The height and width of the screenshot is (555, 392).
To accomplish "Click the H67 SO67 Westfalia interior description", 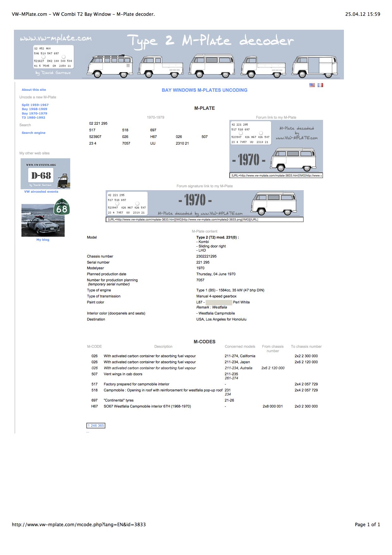I will (147, 407).
